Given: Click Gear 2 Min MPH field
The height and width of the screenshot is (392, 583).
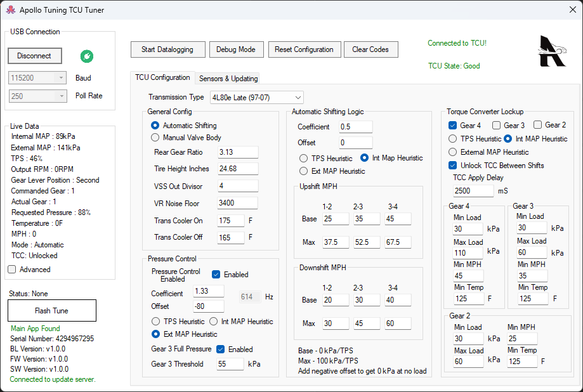Looking at the screenshot, I should coord(522,339).
